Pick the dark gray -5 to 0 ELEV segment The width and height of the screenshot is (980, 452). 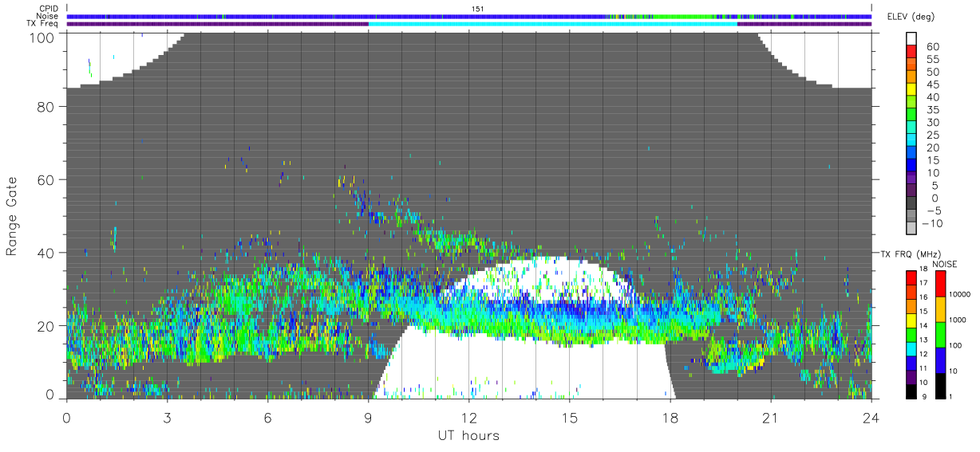click(912, 203)
